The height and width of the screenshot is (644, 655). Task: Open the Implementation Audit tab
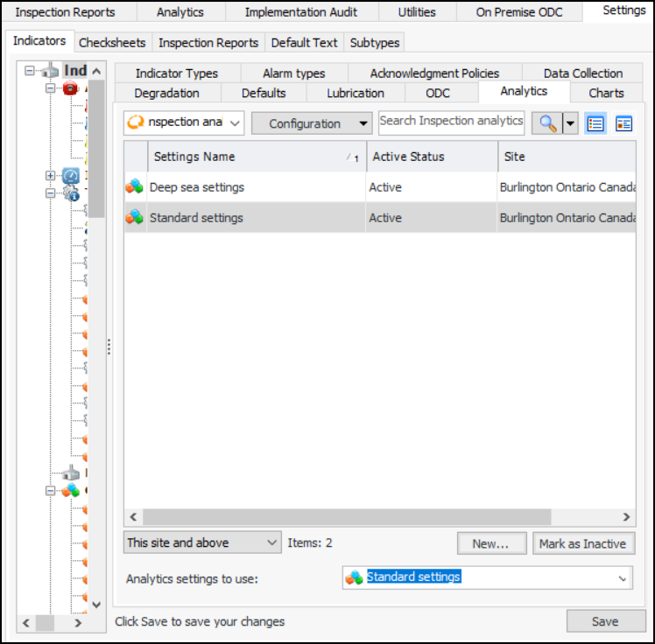(301, 12)
